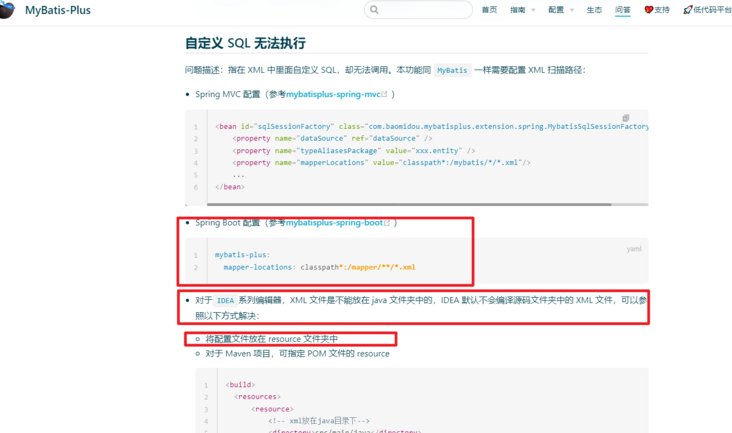Click the xml放在java目录下 comment line
Screen dimensions: 732x433
coord(319,421)
